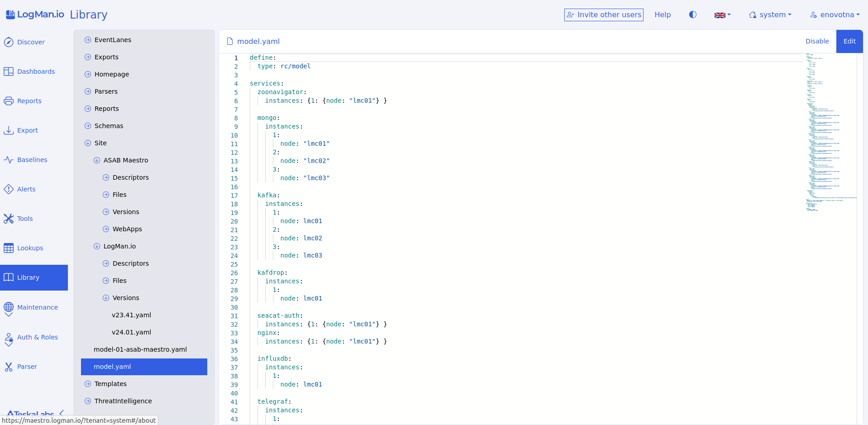Viewport: 868px width, 425px height.
Task: Expand the ThreatIntelligence folder
Action: point(88,401)
